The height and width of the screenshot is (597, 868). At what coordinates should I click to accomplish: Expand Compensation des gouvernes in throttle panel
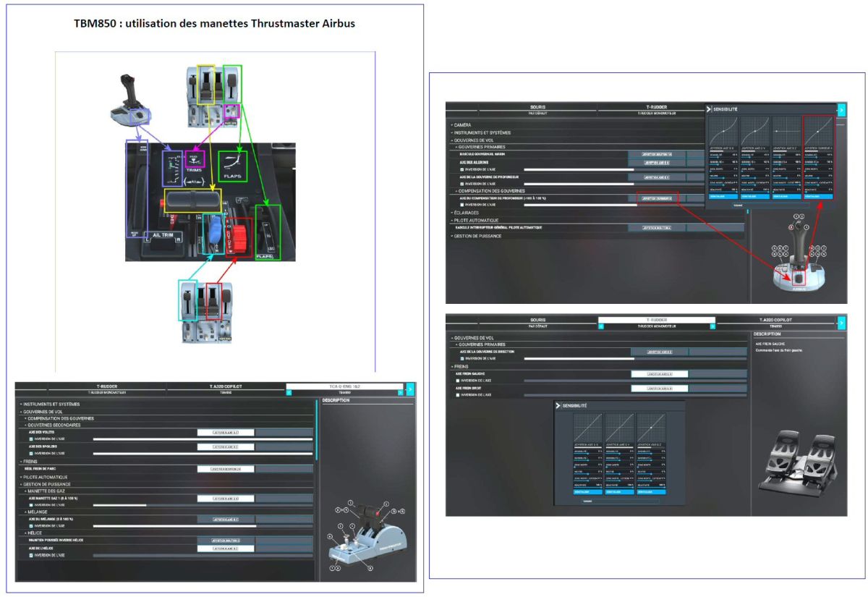click(x=59, y=418)
